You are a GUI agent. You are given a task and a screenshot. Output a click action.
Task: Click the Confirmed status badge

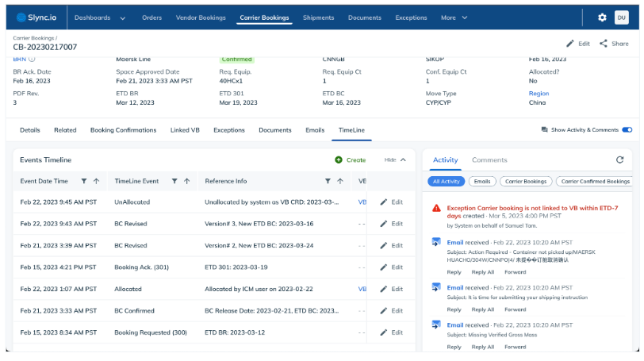[x=236, y=60]
